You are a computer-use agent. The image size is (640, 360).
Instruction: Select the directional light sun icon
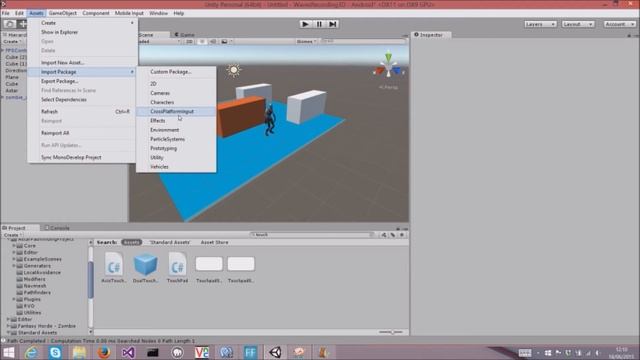pos(234,70)
